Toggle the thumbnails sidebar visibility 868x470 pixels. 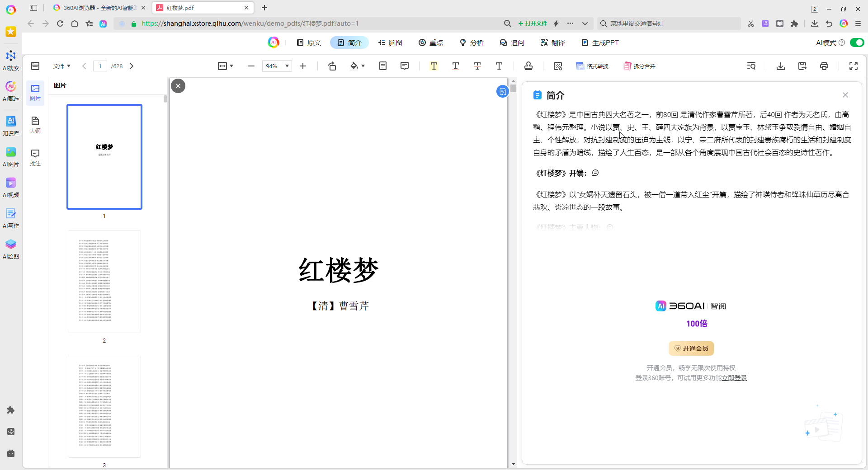coord(35,66)
